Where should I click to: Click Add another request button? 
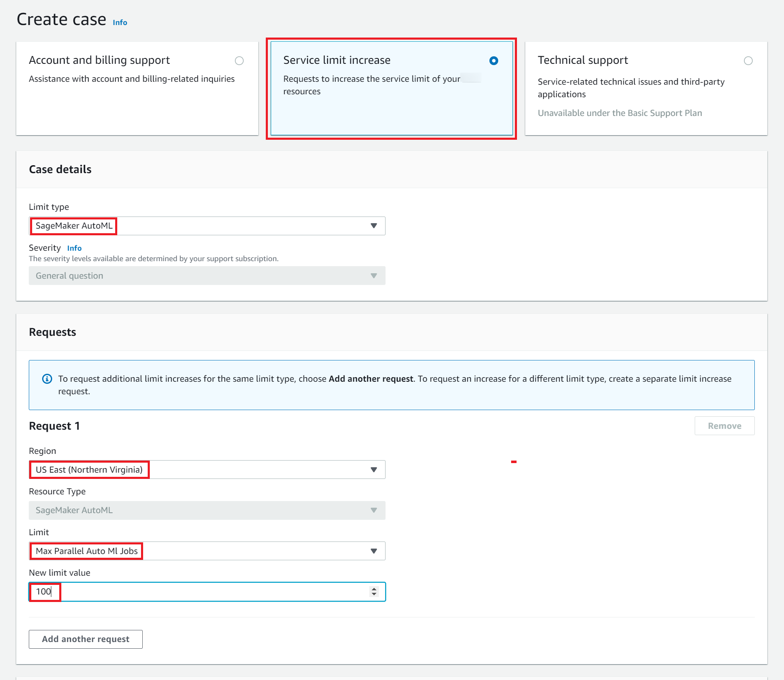pos(86,639)
